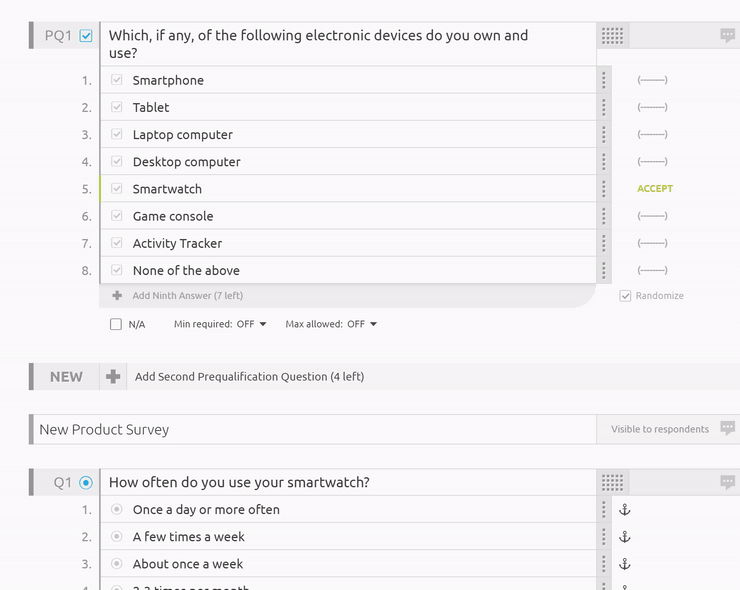The width and height of the screenshot is (740, 590).
Task: Open the comment bubble for PQ1
Action: click(x=727, y=36)
